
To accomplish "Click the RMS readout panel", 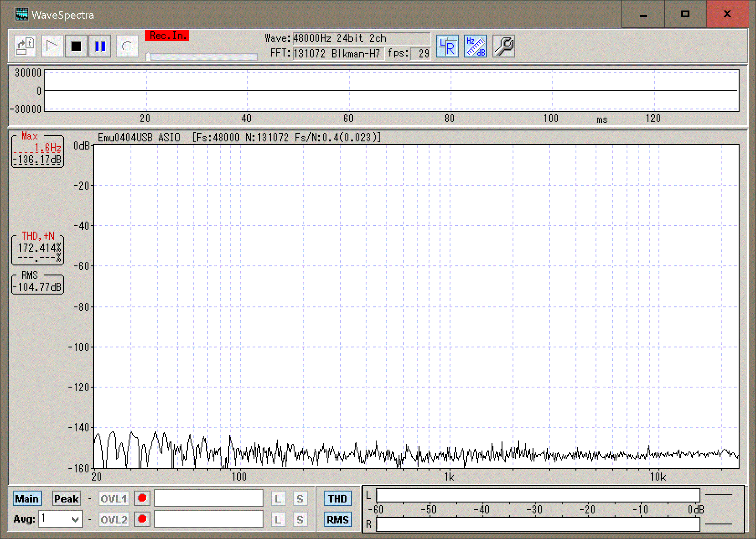I will (37, 284).
